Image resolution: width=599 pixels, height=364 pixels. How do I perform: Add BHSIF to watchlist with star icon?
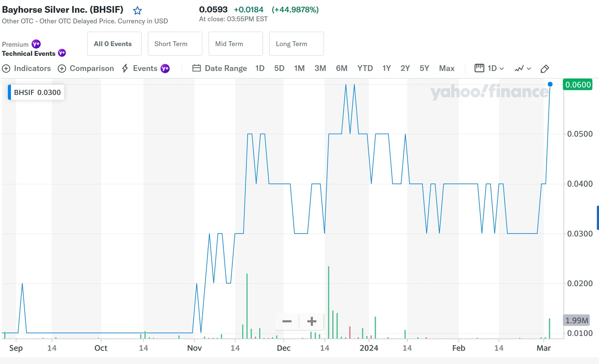point(137,11)
